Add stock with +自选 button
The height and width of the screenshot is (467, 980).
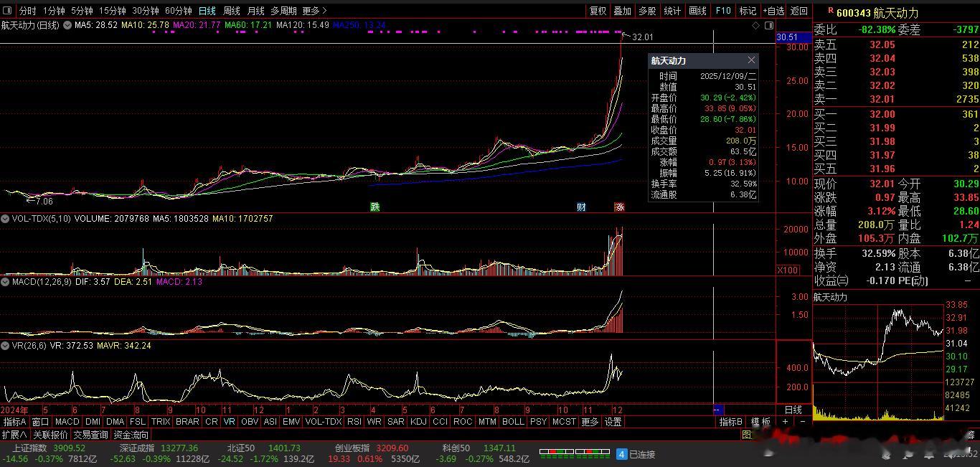point(774,11)
